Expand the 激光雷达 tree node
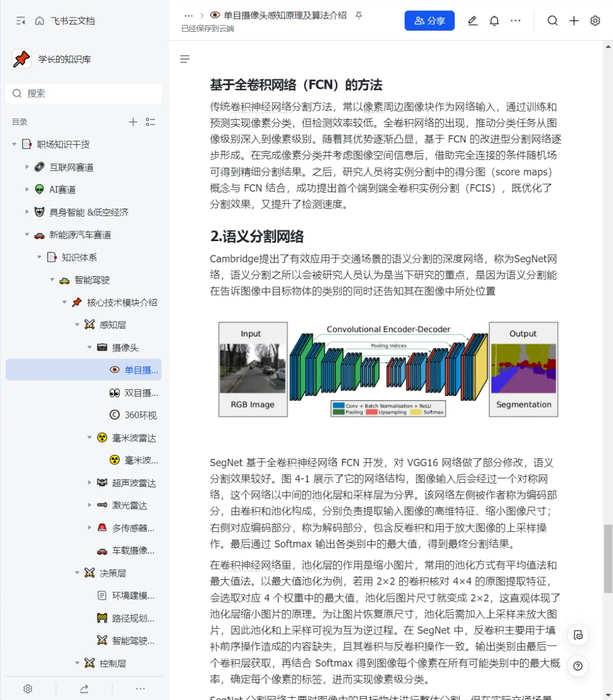This screenshot has height=700, width=613. point(89,505)
